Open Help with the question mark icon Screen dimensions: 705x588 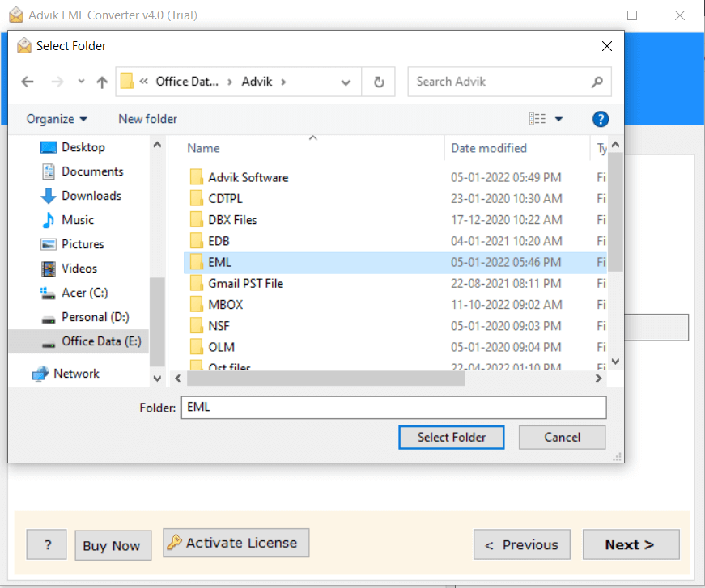point(600,119)
